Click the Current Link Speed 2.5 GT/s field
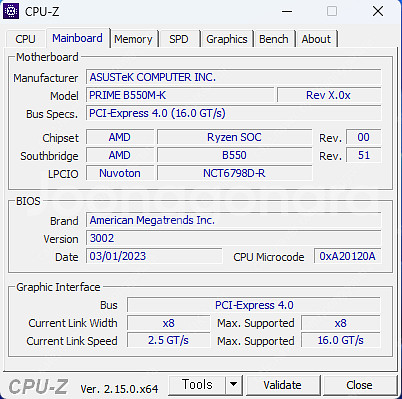402x399 pixels. click(169, 340)
